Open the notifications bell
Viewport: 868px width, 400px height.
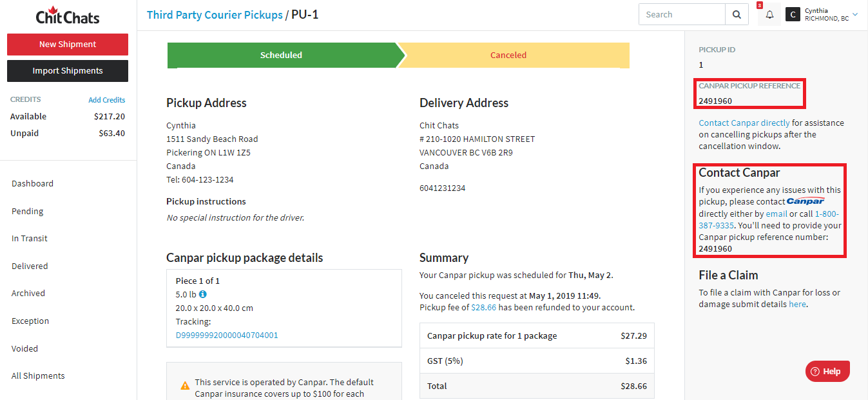point(769,15)
